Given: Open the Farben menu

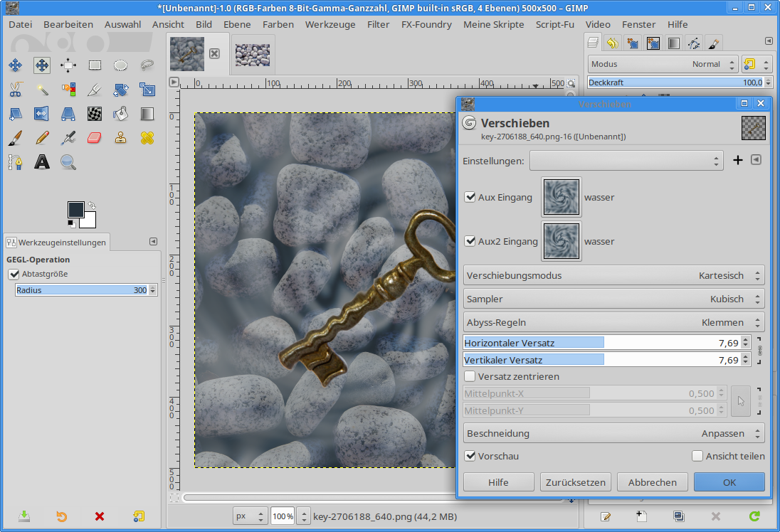Looking at the screenshot, I should coord(278,24).
